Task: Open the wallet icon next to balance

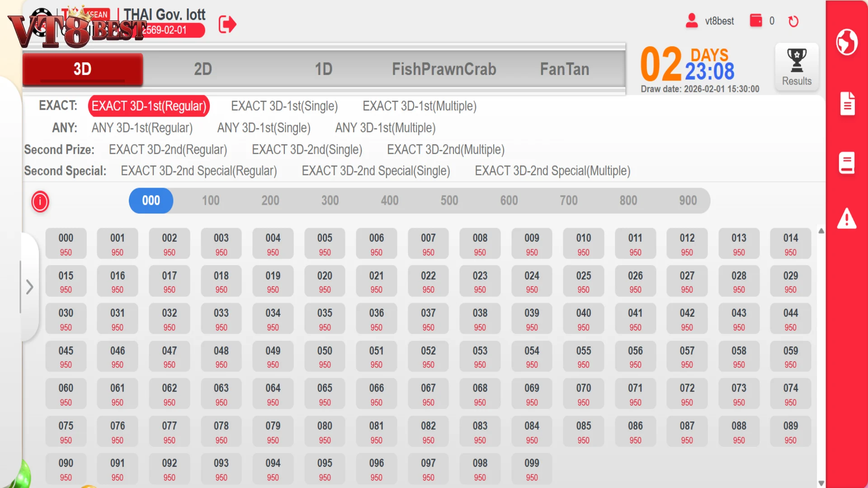Action: point(756,21)
